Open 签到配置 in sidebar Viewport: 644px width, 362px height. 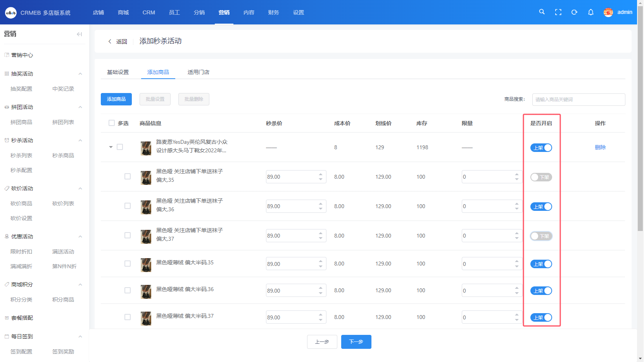[21, 352]
